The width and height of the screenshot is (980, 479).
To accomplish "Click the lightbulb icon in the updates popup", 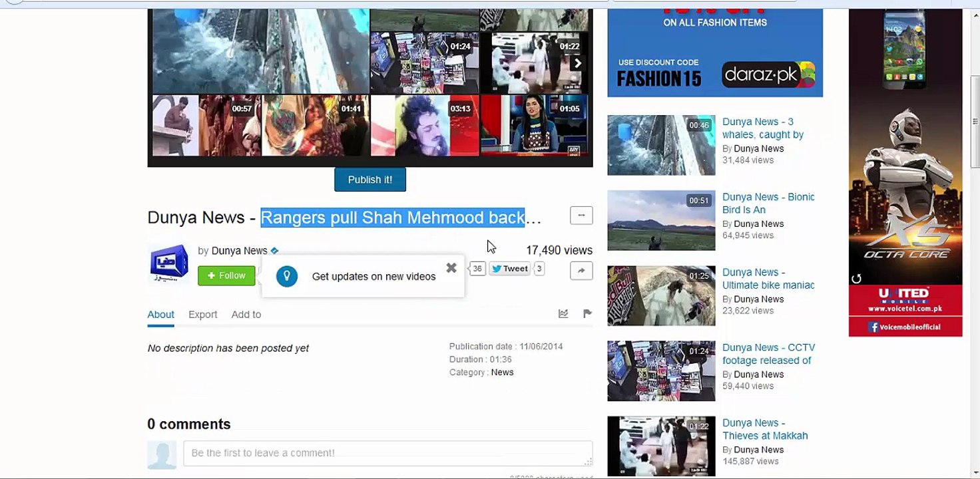I will coord(287,276).
